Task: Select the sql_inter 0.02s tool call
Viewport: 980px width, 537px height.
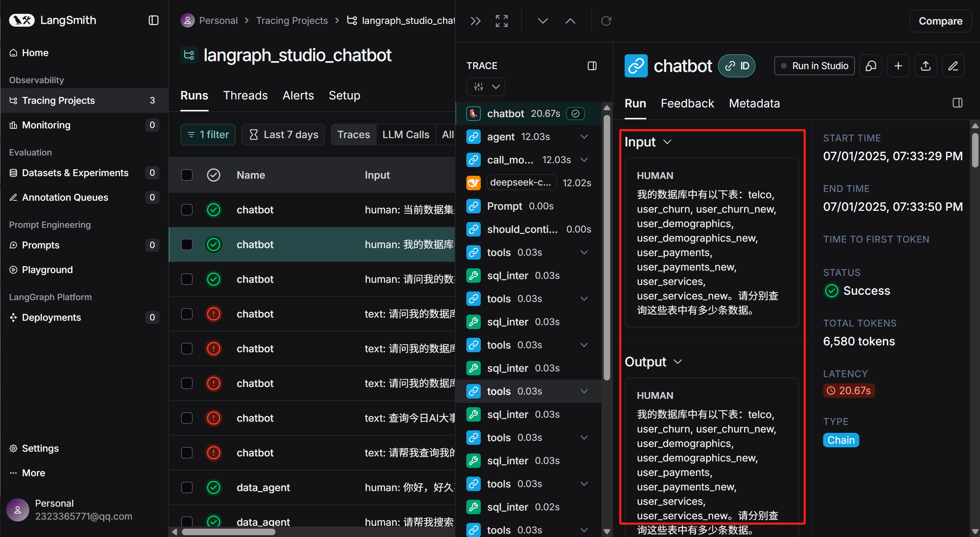Action: (529, 507)
